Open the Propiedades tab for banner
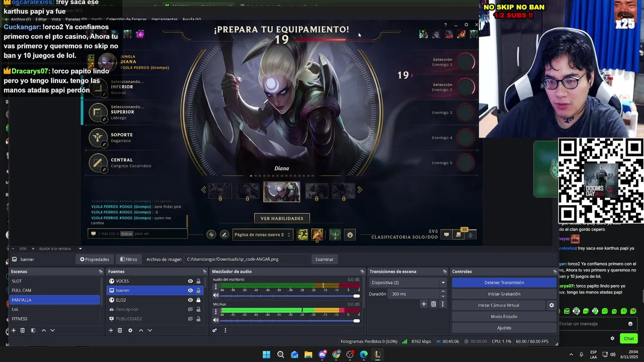The width and height of the screenshot is (644, 362). (95, 259)
